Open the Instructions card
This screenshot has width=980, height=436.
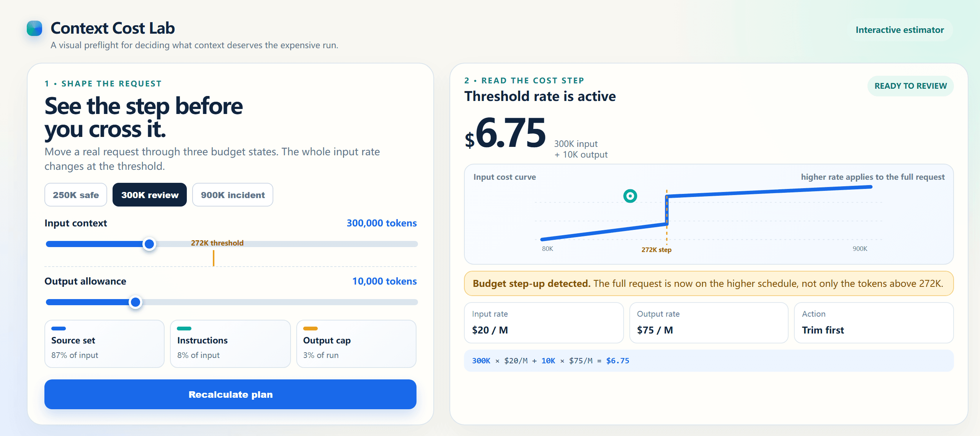(230, 344)
